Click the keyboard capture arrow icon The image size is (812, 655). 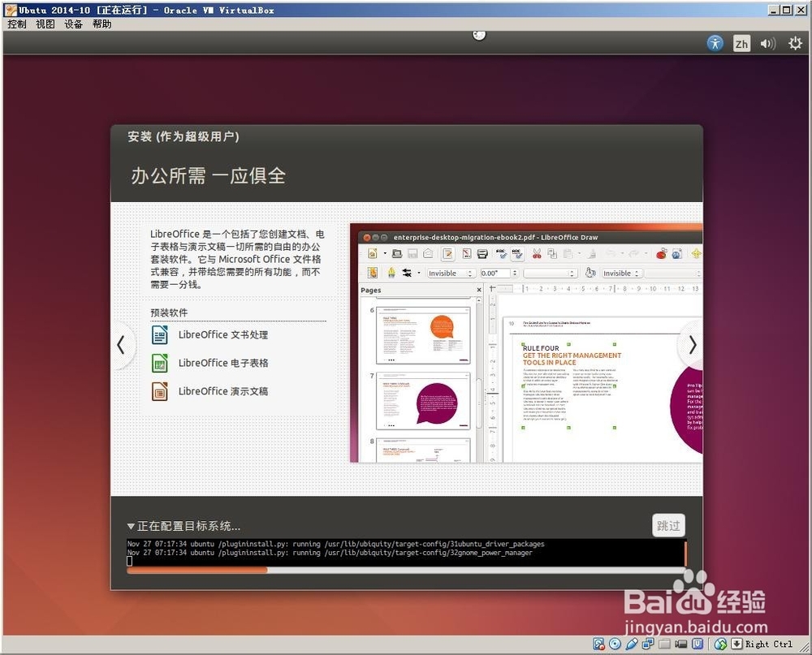tap(736, 644)
